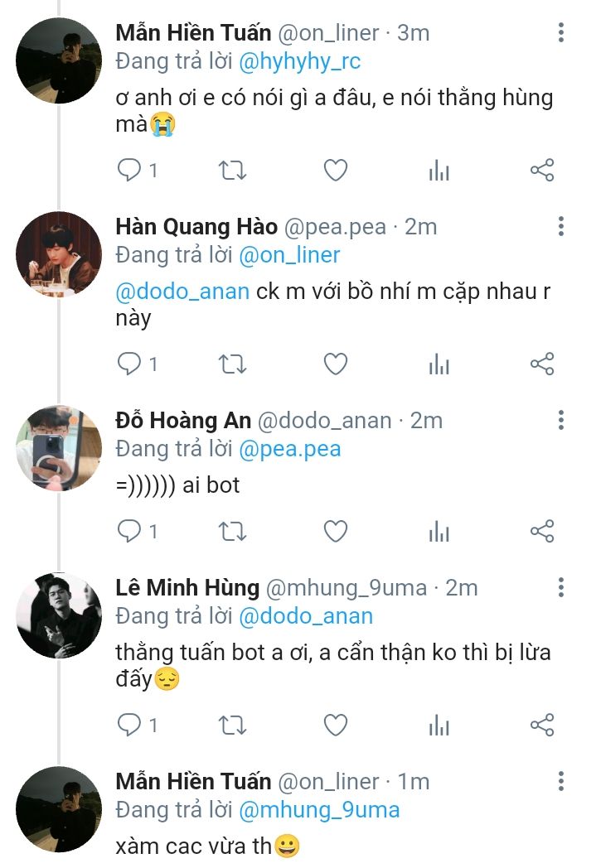Open three-dot menu on Đỗ Hoàng An's tweet
Viewport: 596px width, 868px height.
(561, 420)
